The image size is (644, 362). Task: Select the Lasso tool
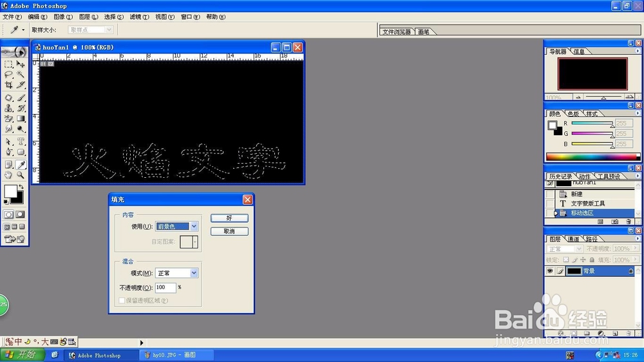[8, 74]
